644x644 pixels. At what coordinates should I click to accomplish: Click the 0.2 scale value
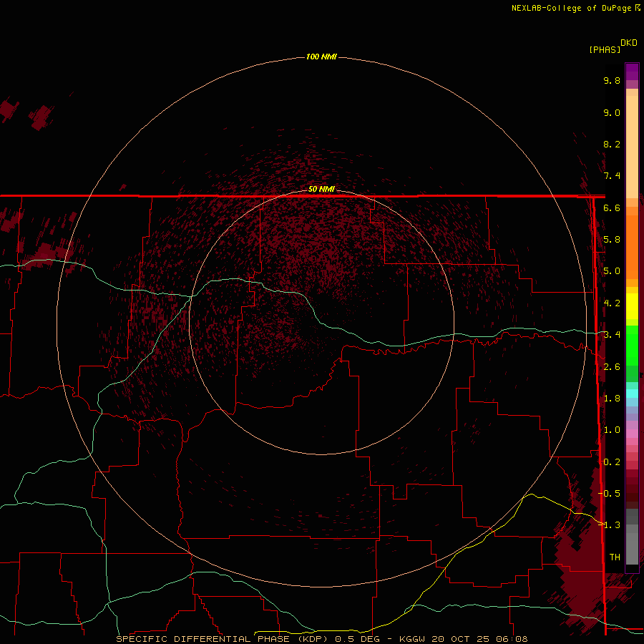click(x=612, y=462)
